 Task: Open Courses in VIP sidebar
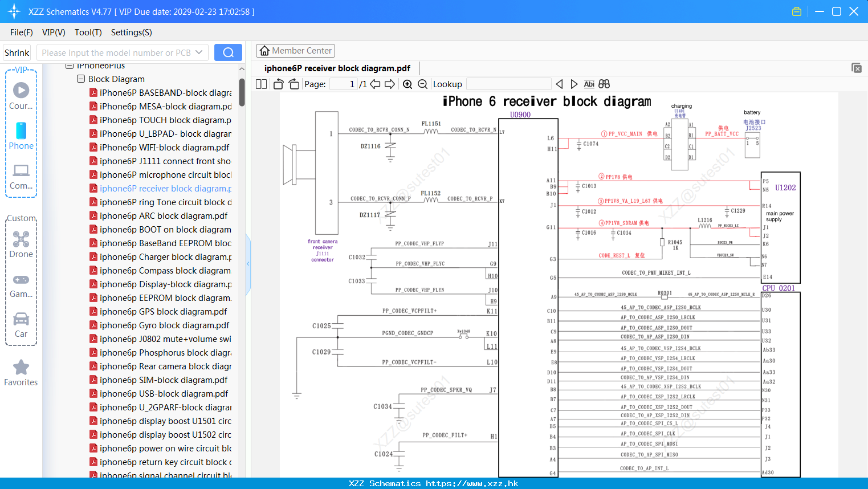21,96
